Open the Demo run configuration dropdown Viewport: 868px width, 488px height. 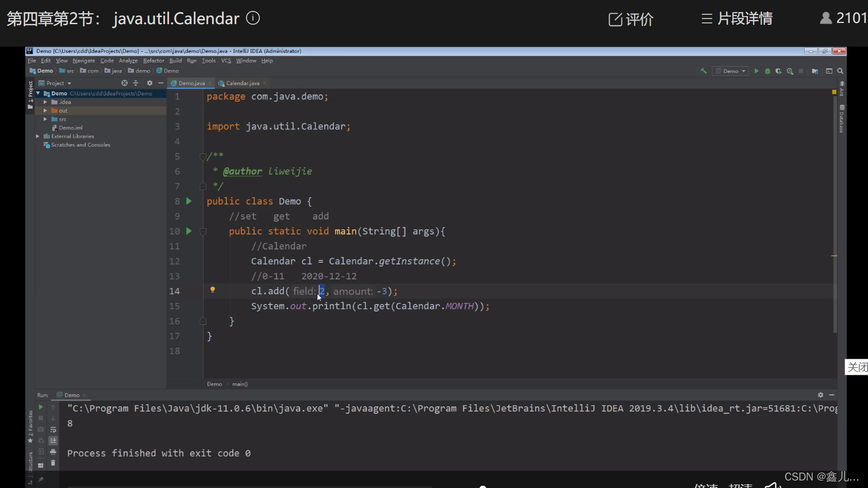click(x=731, y=71)
